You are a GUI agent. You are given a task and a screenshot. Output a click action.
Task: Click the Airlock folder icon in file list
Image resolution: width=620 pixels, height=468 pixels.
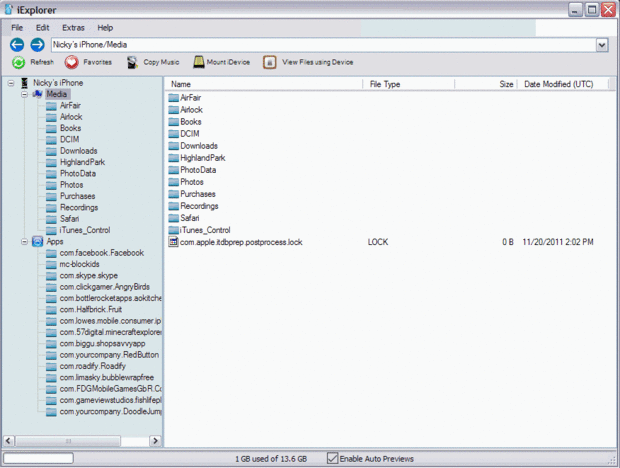(x=174, y=109)
